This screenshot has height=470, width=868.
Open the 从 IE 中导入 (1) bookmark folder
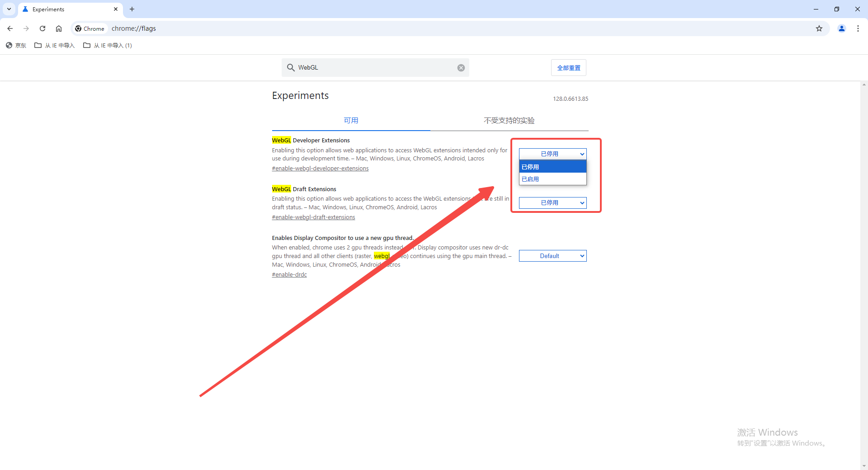(x=108, y=45)
